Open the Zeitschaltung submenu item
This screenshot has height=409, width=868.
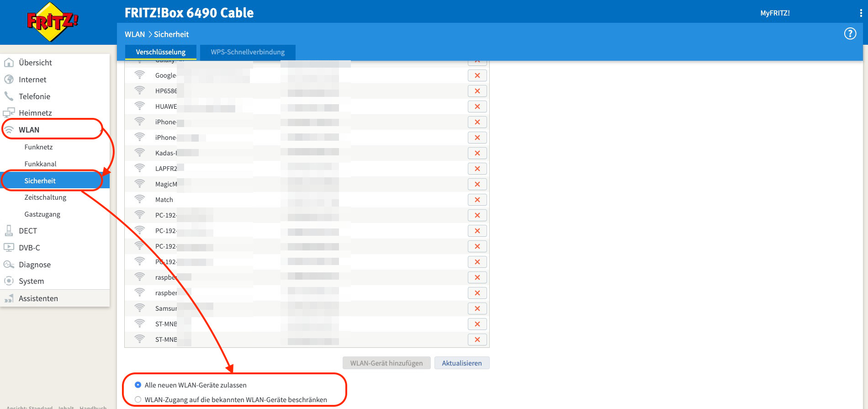point(45,197)
